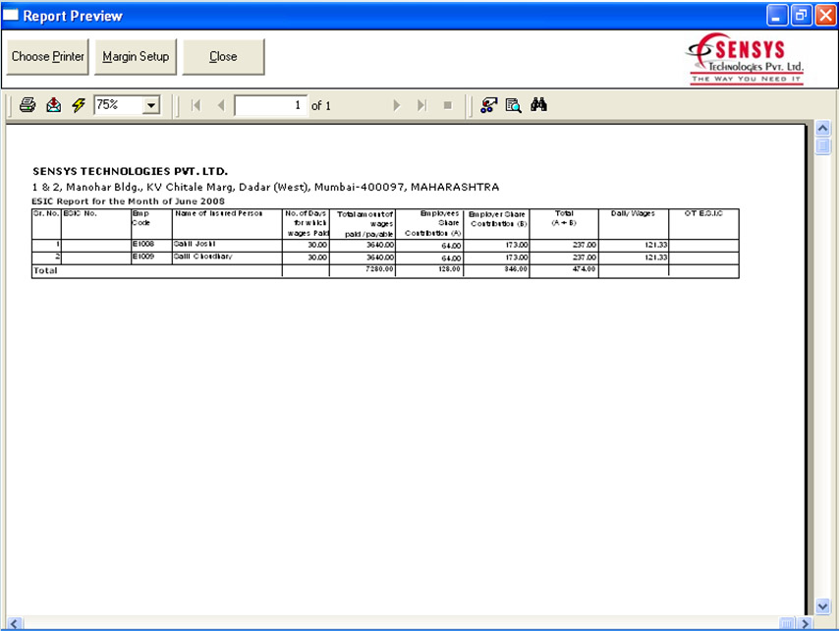
Task: Click the page number input field
Action: pos(270,105)
